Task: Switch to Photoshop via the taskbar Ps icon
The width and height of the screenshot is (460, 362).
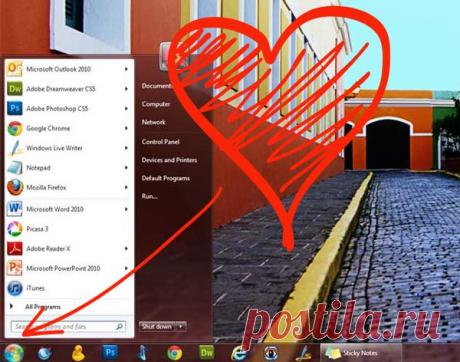Action: pos(110,352)
